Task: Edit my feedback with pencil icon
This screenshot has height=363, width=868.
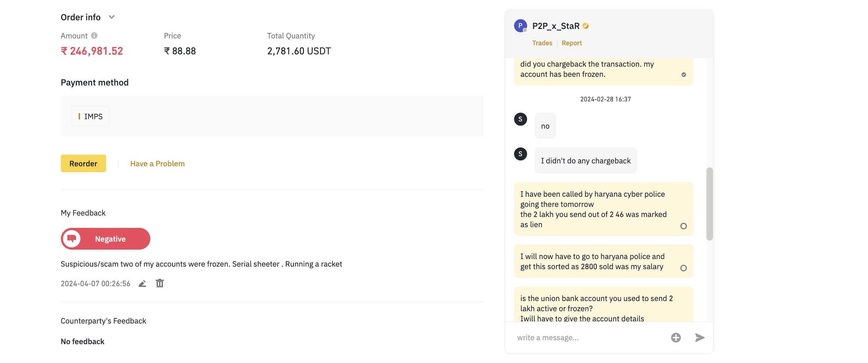Action: click(x=142, y=283)
